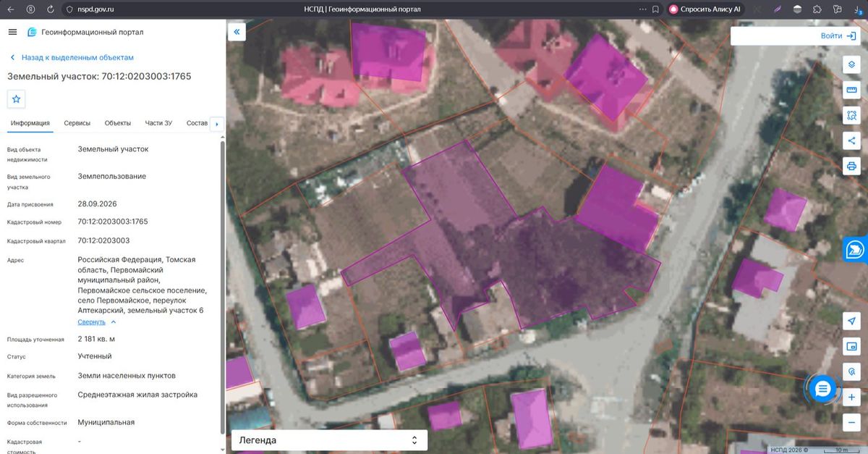Viewport: 868px width, 454px height.
Task: Click the map tool above zoom in
Action: pyautogui.click(x=851, y=372)
